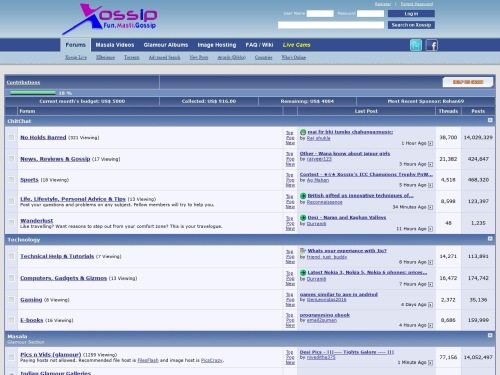The image size is (500, 375).
Task: Click the status icon beside Wanderlust forum
Action: 12,223
